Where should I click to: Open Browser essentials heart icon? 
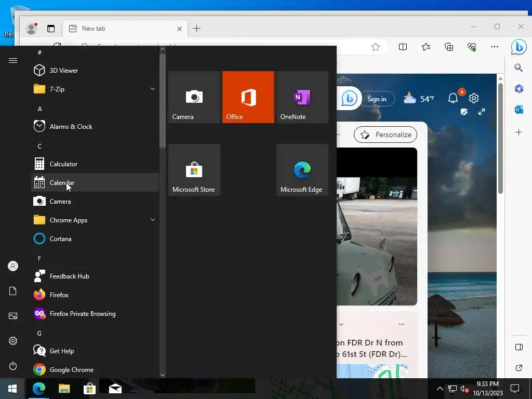click(472, 47)
